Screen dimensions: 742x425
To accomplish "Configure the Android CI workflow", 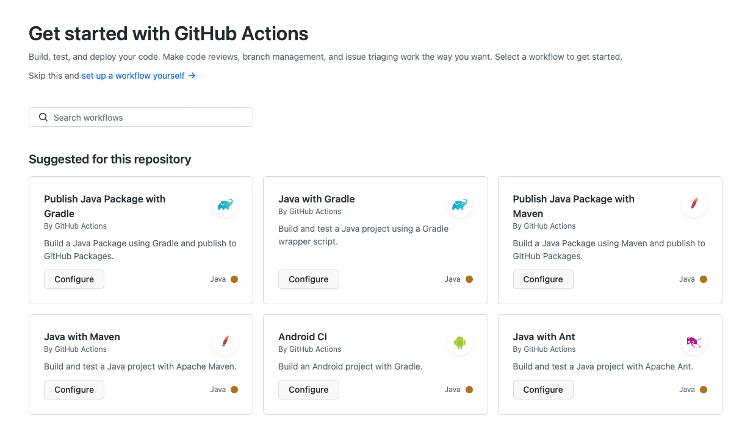I will (x=308, y=389).
